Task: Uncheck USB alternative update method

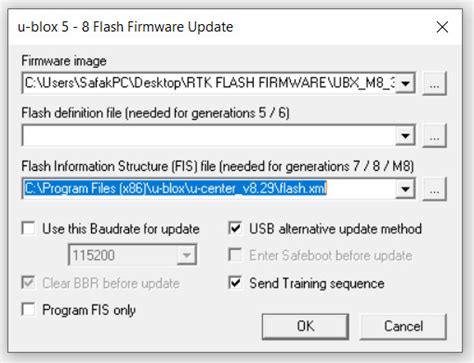Action: pos(235,229)
